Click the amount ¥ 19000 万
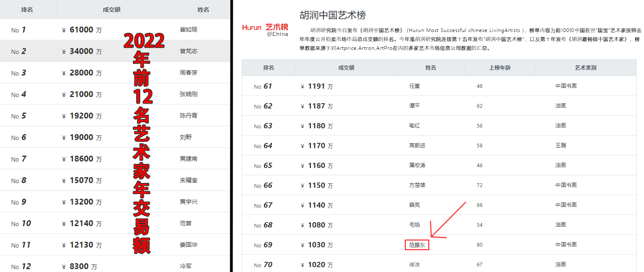 point(82,137)
